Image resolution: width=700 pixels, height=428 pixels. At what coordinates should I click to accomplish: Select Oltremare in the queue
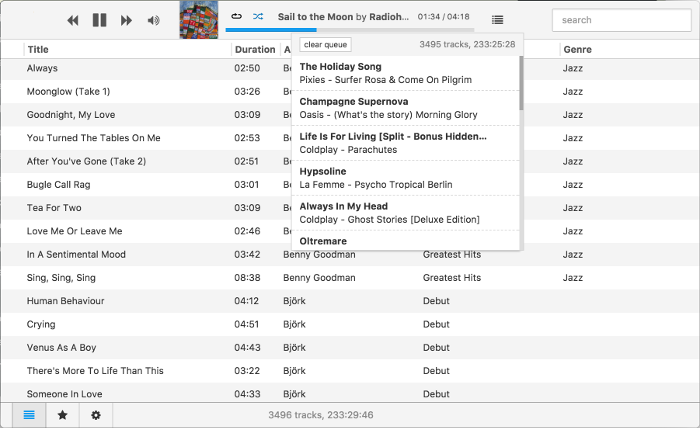[x=405, y=241]
